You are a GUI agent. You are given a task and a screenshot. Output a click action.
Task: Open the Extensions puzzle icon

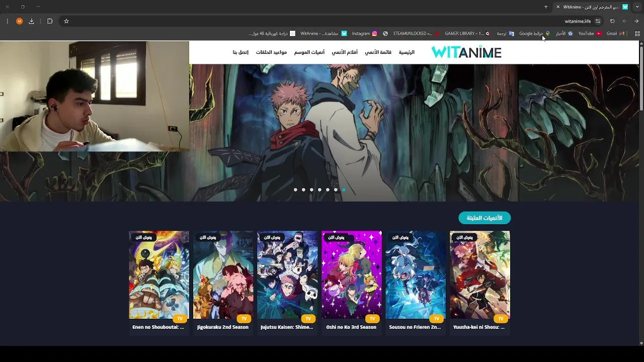tap(50, 21)
